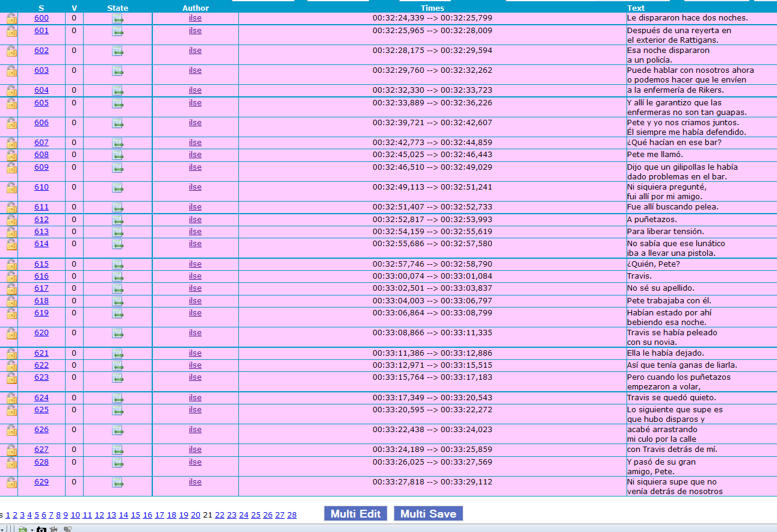Click the state icon of row 626
This screenshot has height=532, width=777.
tap(117, 431)
